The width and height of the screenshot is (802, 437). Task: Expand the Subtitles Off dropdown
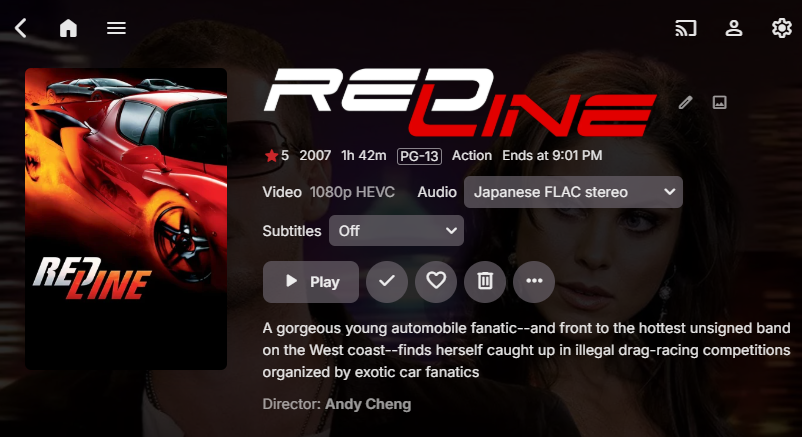click(x=396, y=231)
